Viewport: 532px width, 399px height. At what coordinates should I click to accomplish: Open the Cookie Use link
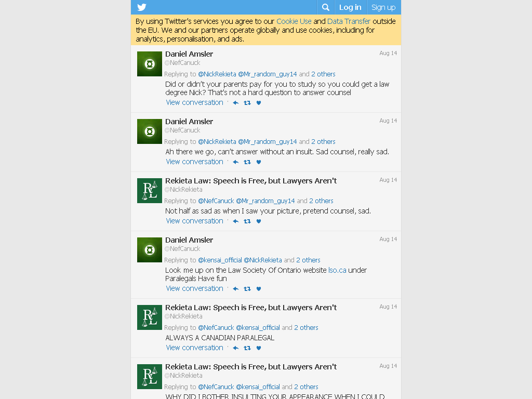294,21
